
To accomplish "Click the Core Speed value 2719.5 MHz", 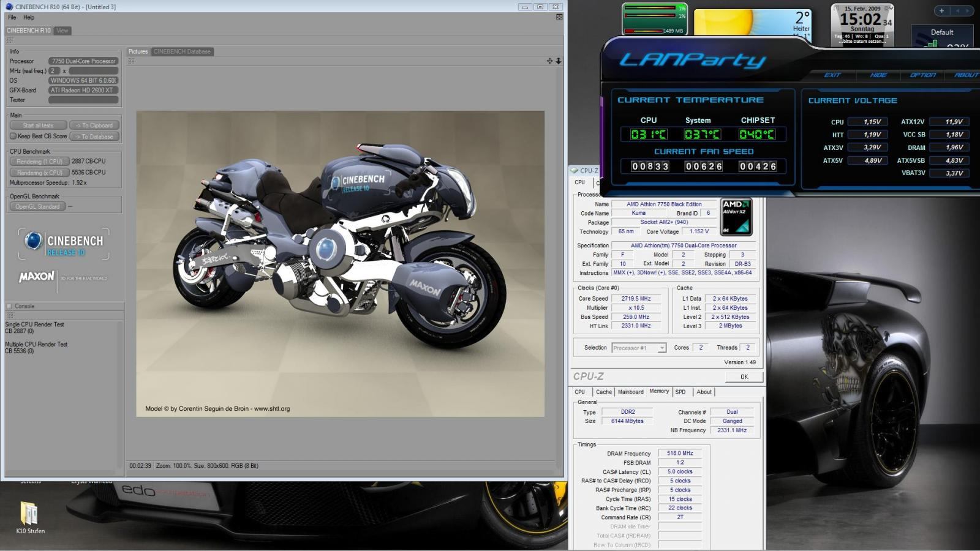I will [x=636, y=299].
